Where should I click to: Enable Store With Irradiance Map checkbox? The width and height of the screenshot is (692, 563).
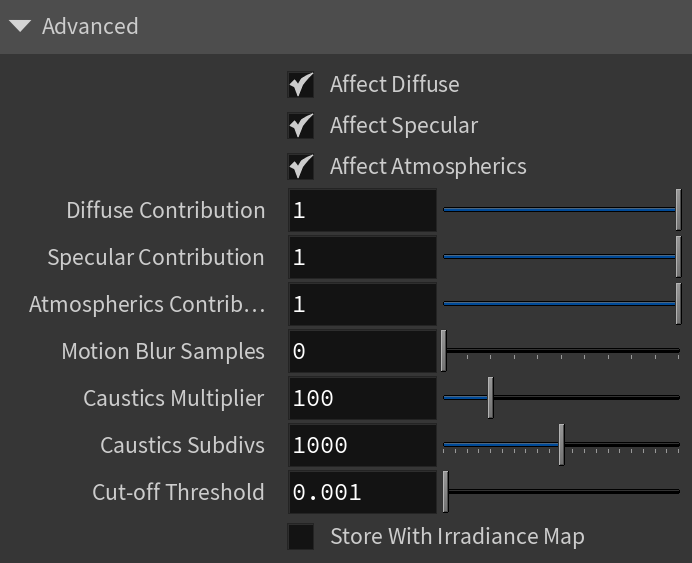(301, 537)
